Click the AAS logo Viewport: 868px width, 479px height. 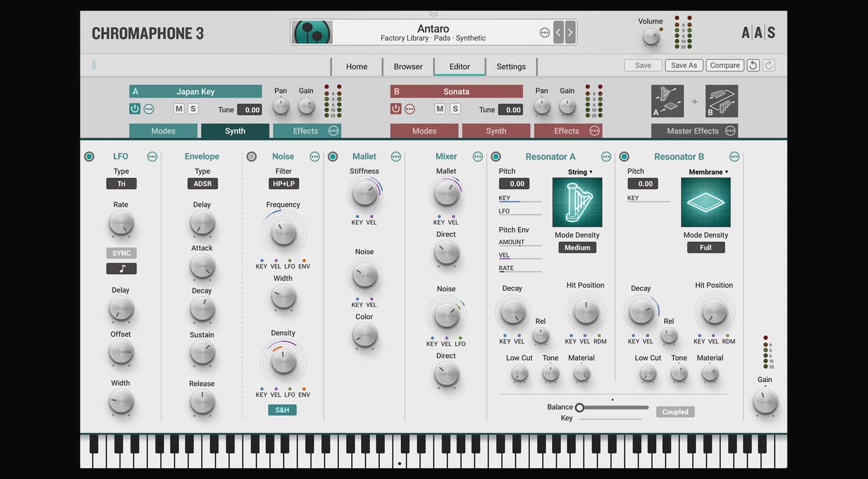[758, 33]
